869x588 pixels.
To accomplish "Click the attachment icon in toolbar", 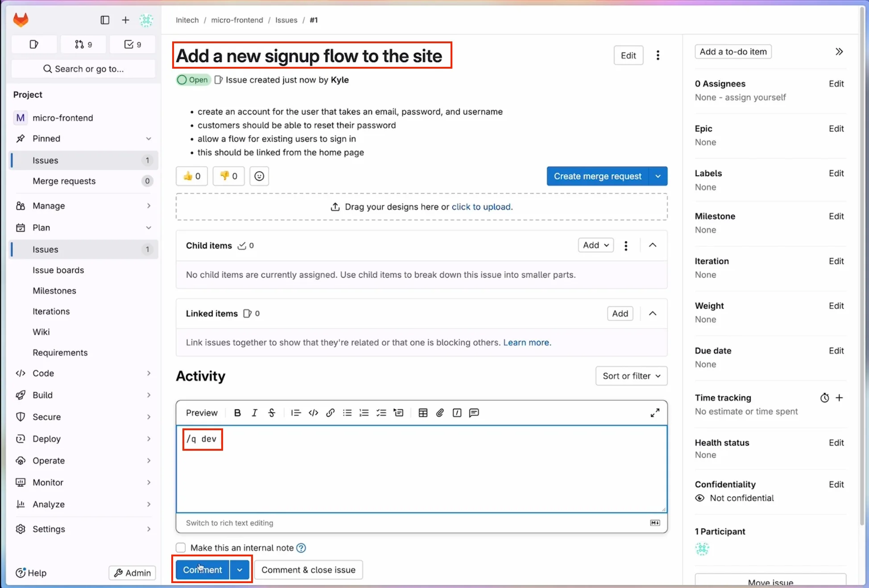I will click(x=439, y=413).
